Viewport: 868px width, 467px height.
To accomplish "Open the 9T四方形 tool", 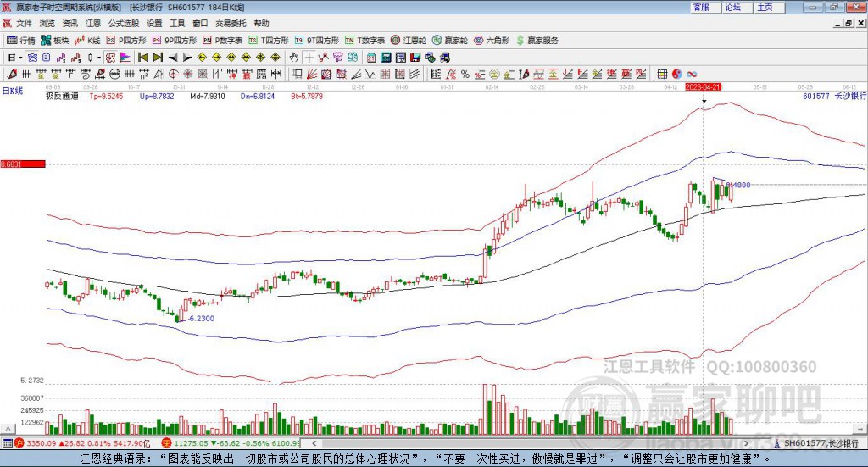I will coord(317,41).
